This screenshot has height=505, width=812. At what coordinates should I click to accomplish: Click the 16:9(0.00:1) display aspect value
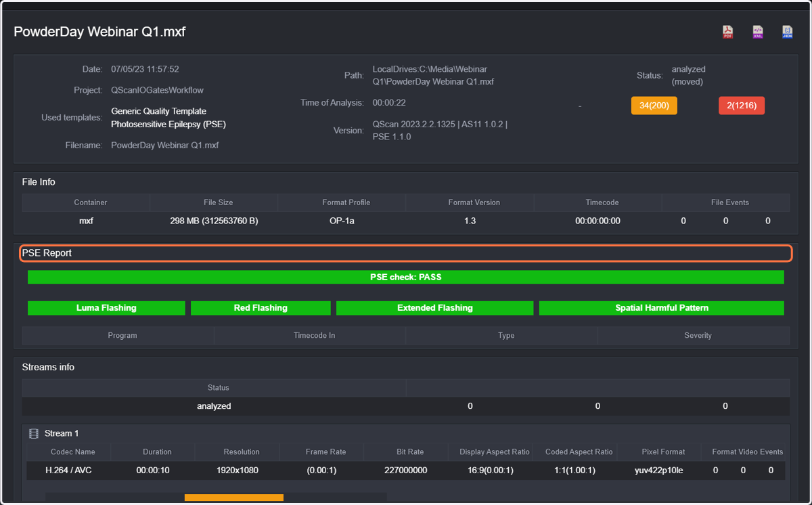490,470
